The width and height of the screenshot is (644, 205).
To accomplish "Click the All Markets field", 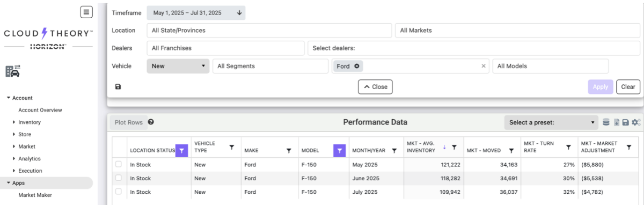I will pyautogui.click(x=517, y=31).
